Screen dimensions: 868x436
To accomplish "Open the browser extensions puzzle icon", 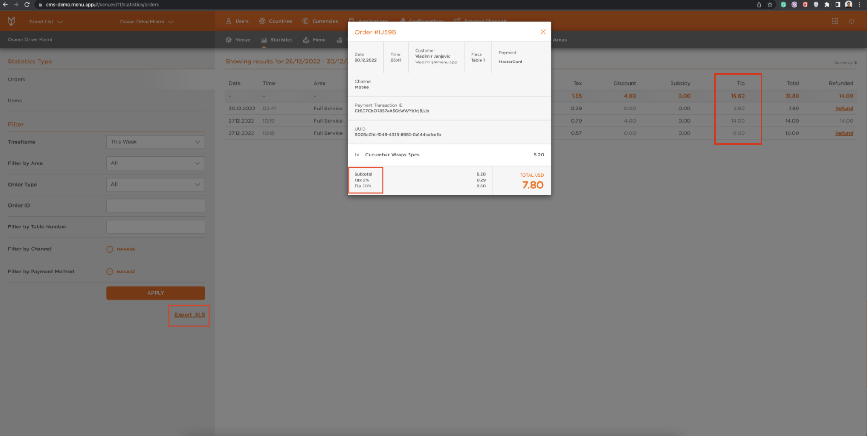I will (827, 4).
